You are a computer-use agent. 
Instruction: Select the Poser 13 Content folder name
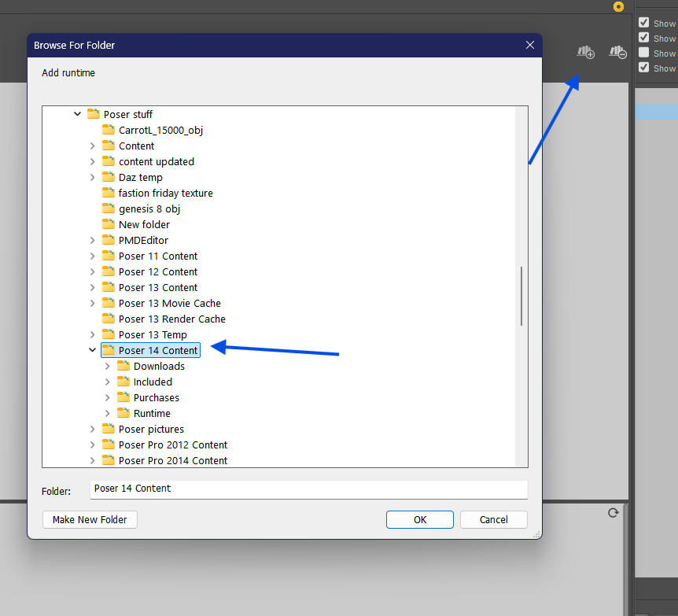pyautogui.click(x=158, y=288)
